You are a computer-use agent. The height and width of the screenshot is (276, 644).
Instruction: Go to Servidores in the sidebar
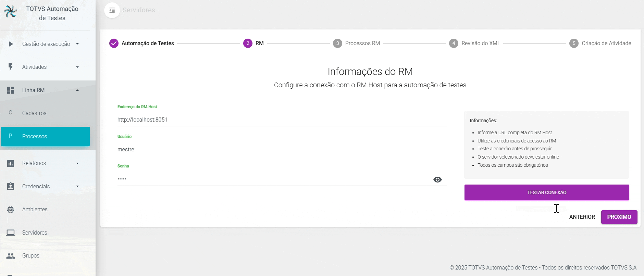tap(45, 233)
